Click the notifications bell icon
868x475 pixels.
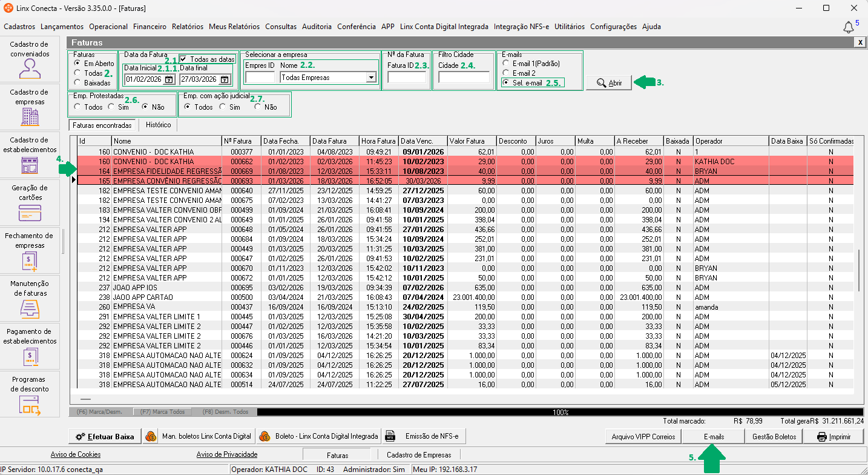coord(849,27)
